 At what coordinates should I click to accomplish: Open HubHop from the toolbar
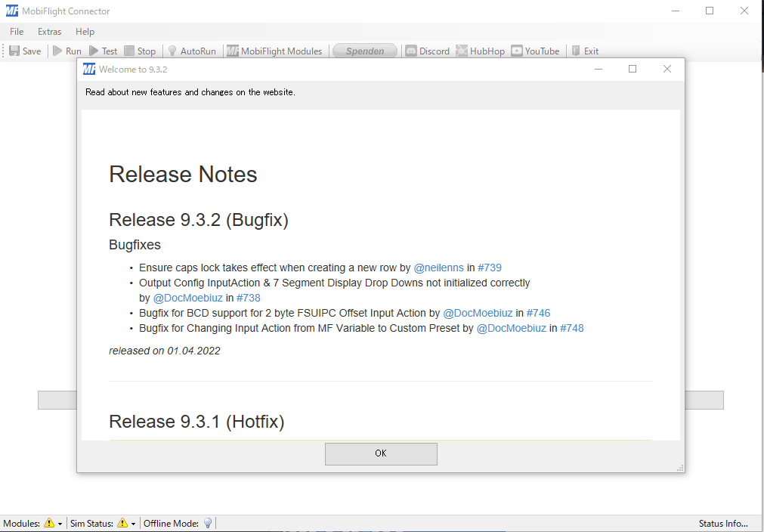(x=481, y=51)
